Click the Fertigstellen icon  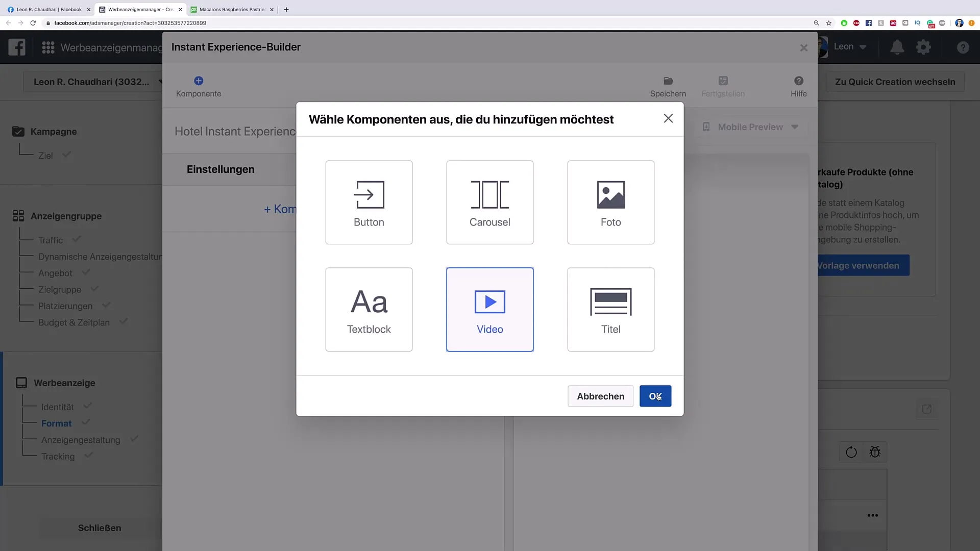723,81
